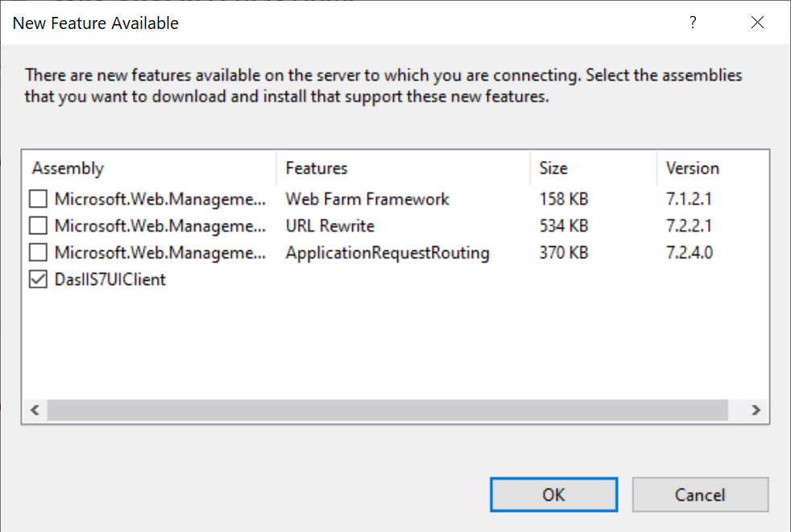Select the DasIIS7UIClient list item

click(x=110, y=281)
